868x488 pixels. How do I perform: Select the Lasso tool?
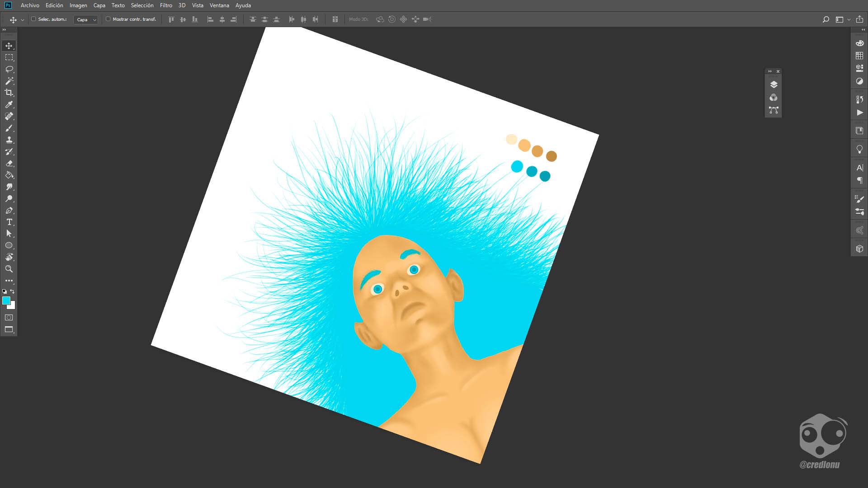click(9, 69)
